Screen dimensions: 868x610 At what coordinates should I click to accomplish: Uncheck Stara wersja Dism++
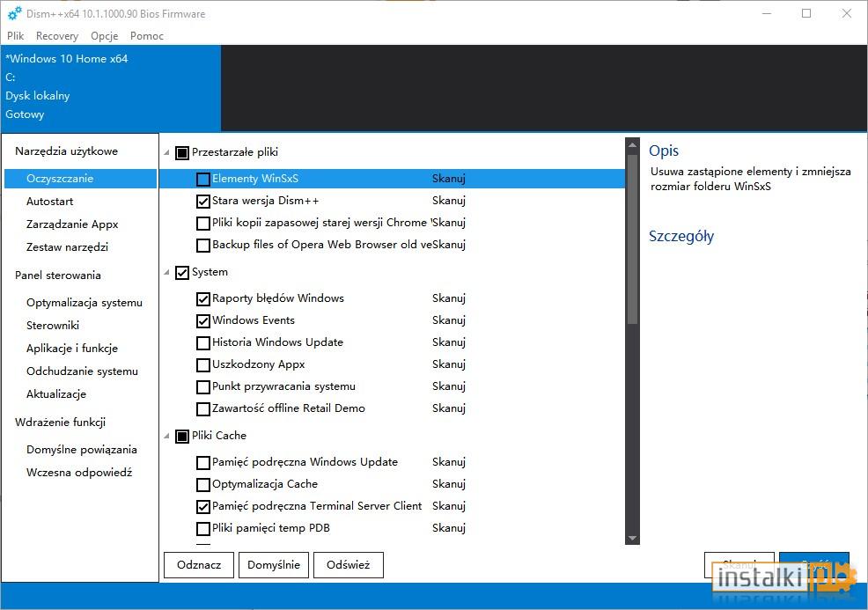[x=202, y=201]
